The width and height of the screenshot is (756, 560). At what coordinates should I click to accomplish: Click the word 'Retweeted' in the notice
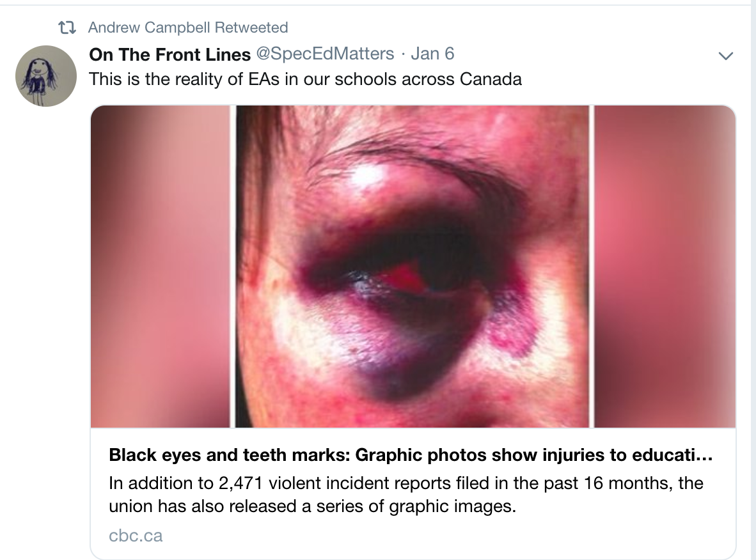point(251,27)
